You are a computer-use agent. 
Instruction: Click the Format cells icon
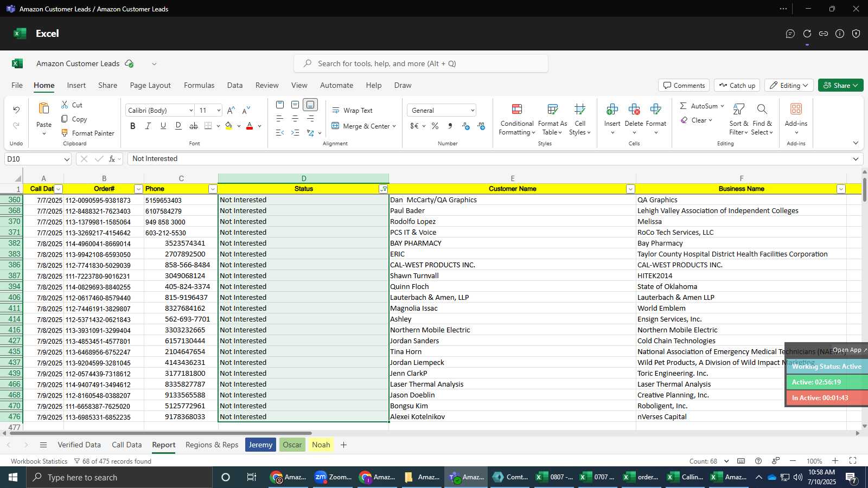[x=655, y=110]
